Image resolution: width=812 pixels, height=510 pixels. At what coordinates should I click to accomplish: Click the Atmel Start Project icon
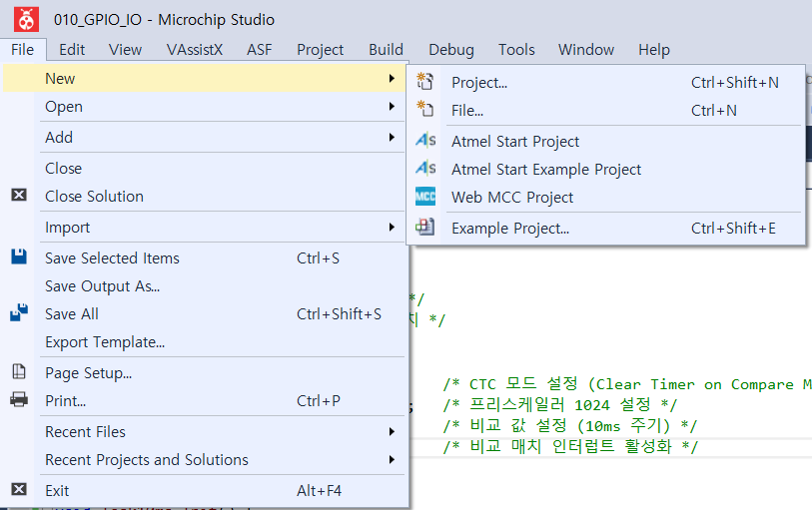pyautogui.click(x=425, y=140)
